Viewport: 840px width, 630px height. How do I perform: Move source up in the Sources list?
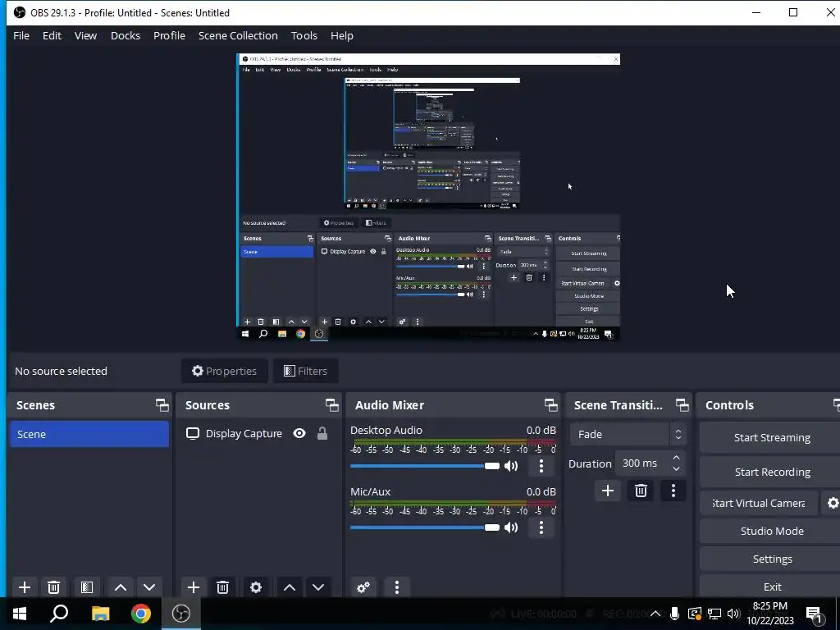[x=290, y=587]
